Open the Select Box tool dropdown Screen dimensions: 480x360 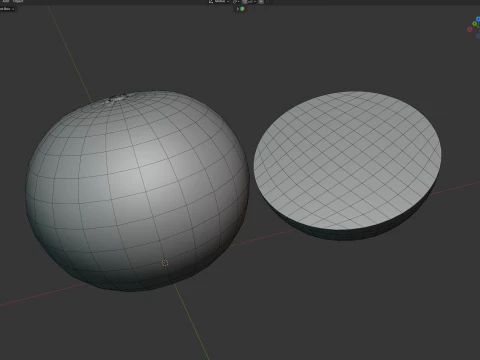click(x=7, y=9)
